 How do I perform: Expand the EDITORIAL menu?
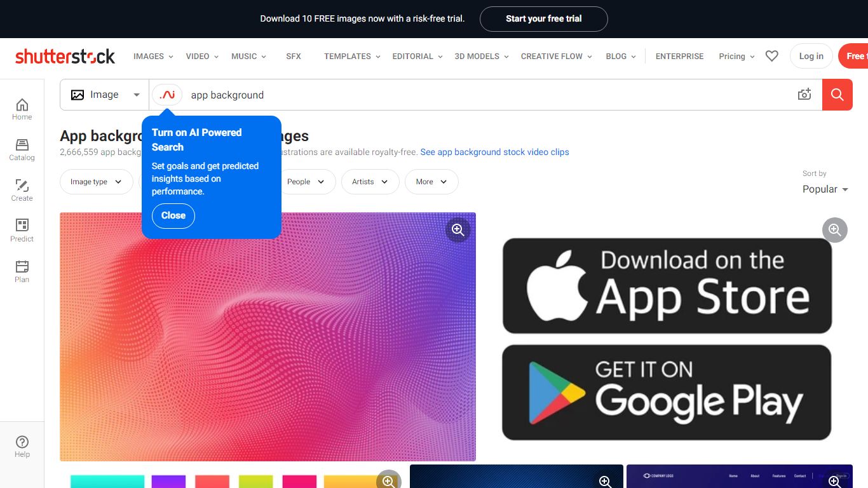pyautogui.click(x=417, y=56)
